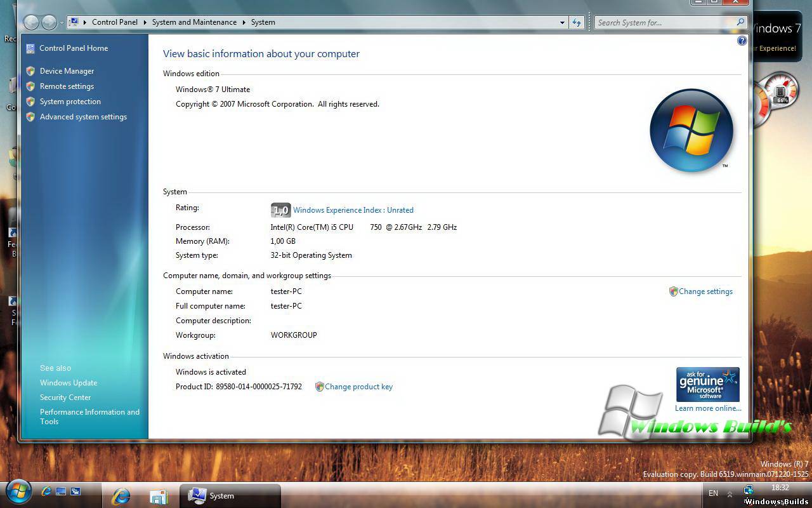Click the Intel(R) Core(TM) i5 CPU processor text
812x508 pixels.
click(363, 227)
